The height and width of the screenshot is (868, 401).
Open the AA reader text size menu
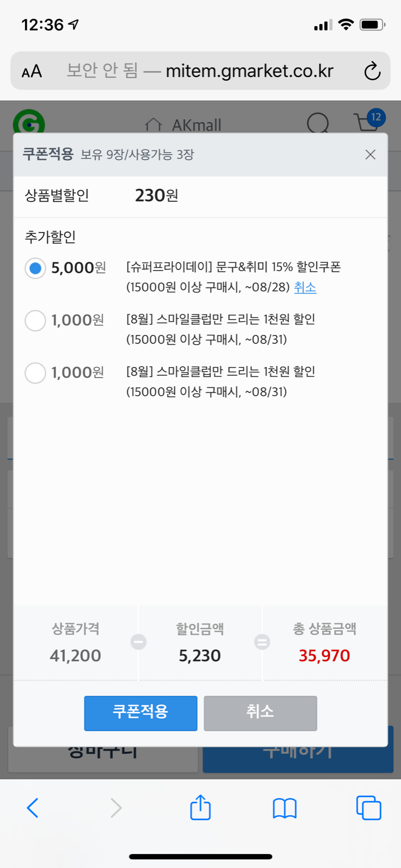pos(32,72)
